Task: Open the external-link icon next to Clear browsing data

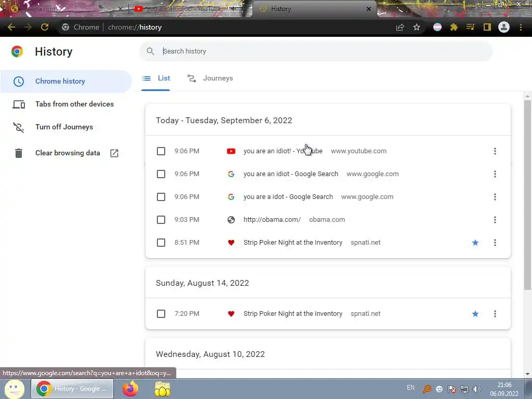Action: [114, 153]
